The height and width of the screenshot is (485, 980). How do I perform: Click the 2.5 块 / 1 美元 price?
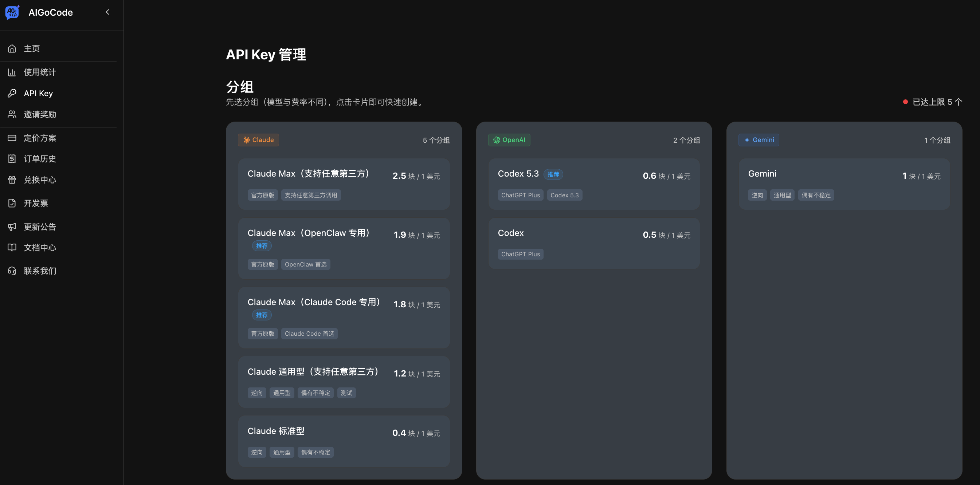[416, 176]
